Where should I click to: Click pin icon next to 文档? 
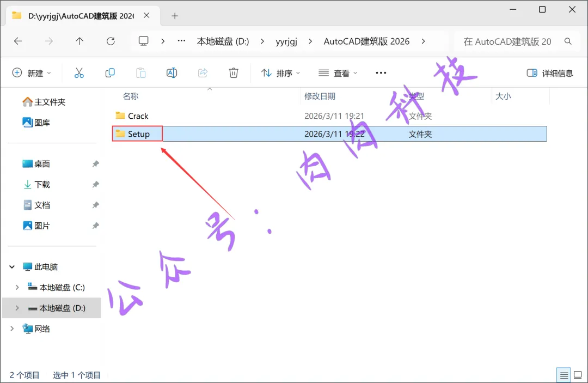(96, 205)
